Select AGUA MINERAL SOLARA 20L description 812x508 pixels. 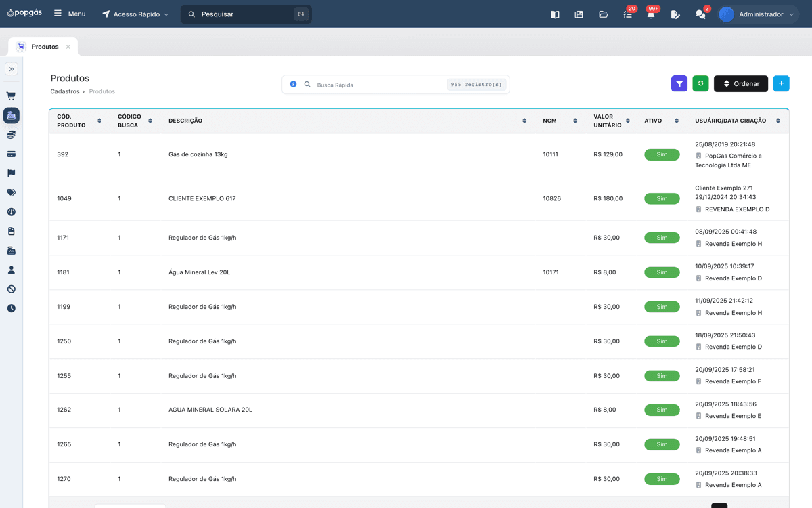pyautogui.click(x=210, y=410)
